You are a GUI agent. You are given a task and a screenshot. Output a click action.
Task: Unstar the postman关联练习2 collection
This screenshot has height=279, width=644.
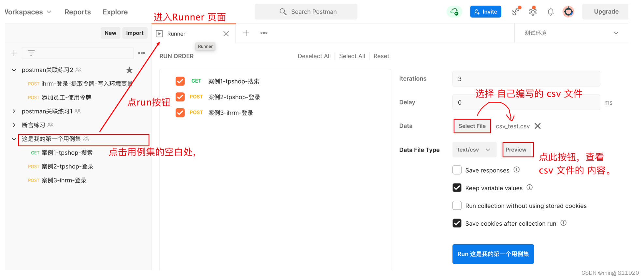[129, 70]
